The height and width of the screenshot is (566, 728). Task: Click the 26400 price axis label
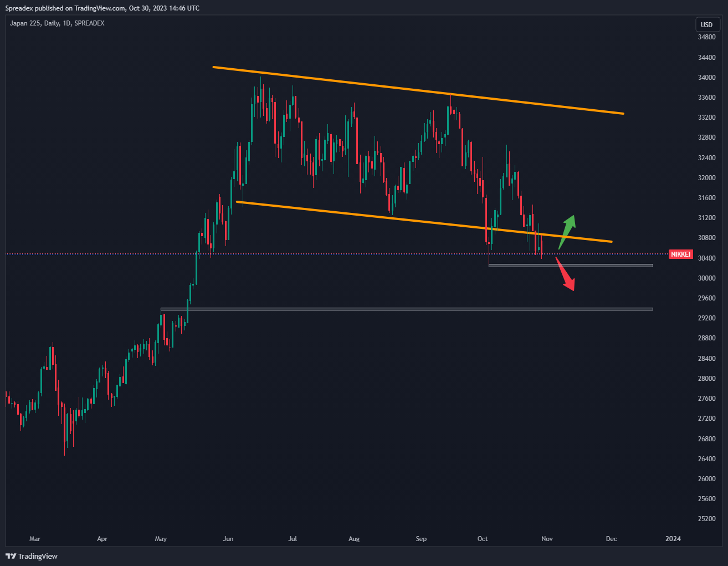coord(707,459)
